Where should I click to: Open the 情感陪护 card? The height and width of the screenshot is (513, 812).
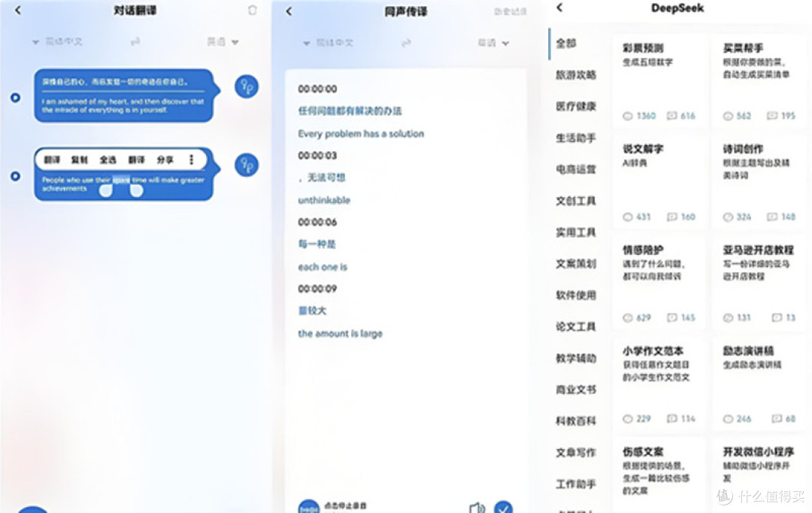(659, 283)
